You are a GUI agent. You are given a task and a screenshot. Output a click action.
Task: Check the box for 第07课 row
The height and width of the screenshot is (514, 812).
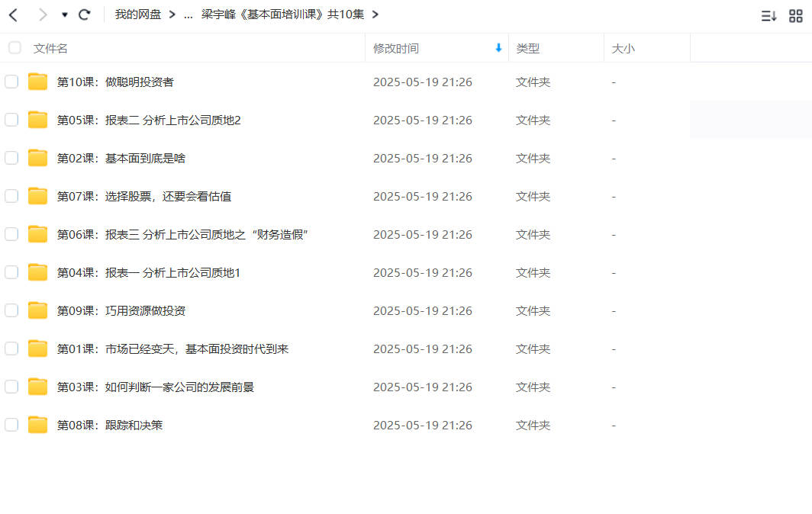click(11, 196)
